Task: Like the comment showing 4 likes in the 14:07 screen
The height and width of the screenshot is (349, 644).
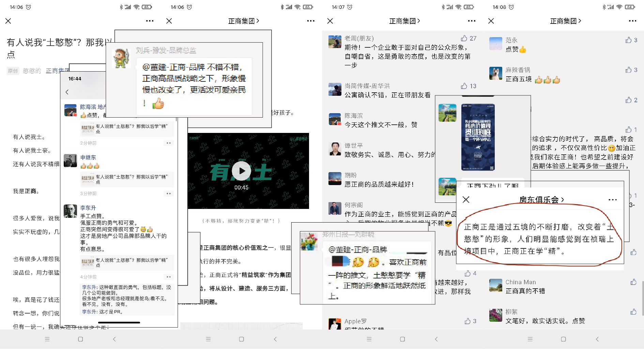Action: pyautogui.click(x=467, y=273)
